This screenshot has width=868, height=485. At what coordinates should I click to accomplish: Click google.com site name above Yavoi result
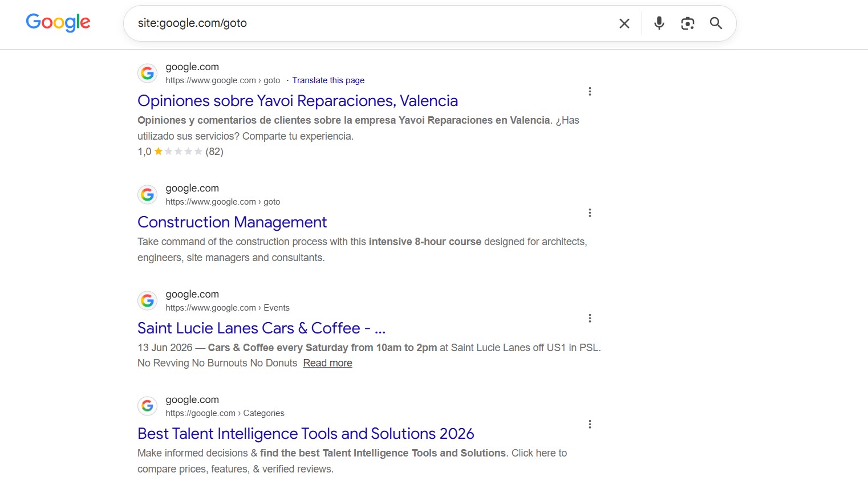pyautogui.click(x=192, y=67)
